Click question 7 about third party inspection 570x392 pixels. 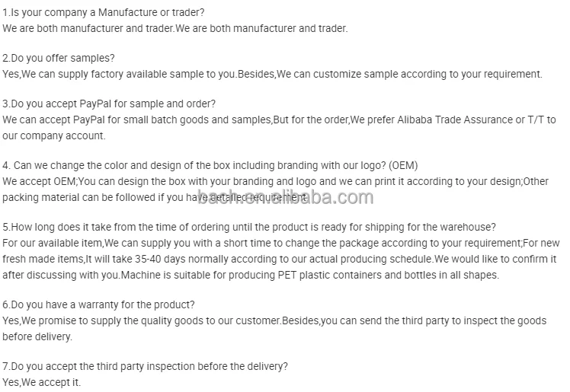point(146,366)
